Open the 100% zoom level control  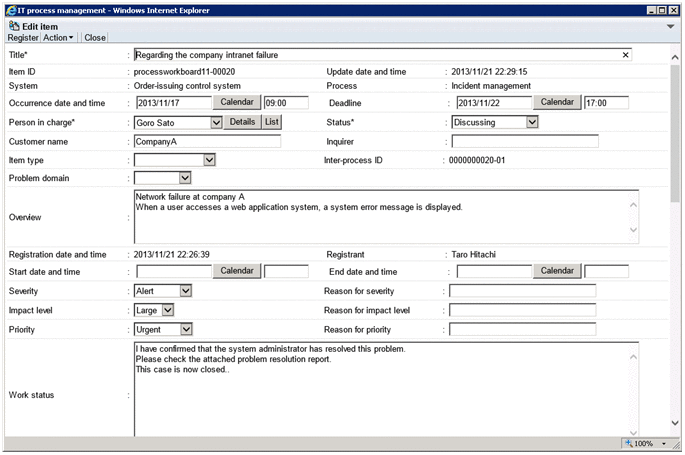pos(646,443)
